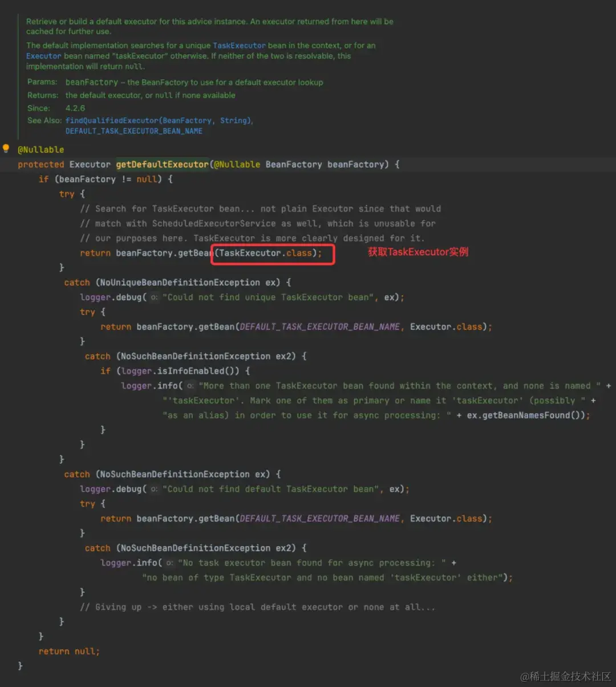
Task: Click the @Nullable annotation above the method
Action: pos(41,149)
